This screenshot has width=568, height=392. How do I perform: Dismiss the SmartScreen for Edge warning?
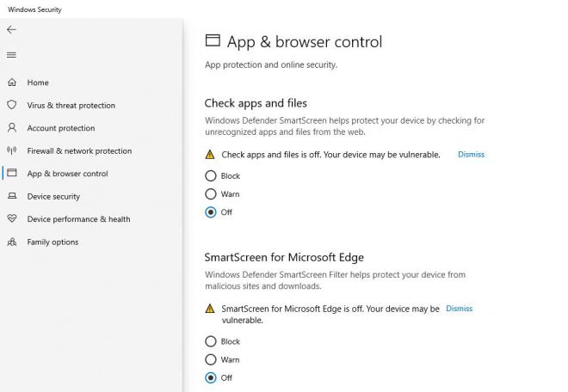[459, 309]
